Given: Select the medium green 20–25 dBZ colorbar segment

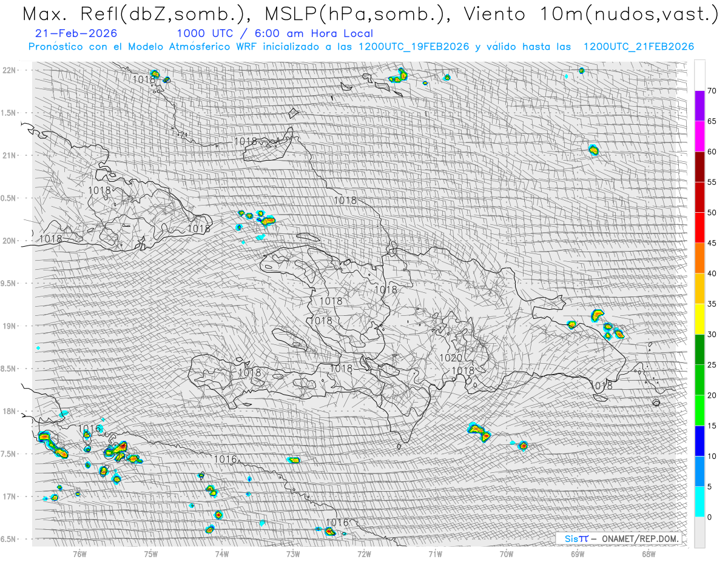Looking at the screenshot, I should click(x=699, y=380).
